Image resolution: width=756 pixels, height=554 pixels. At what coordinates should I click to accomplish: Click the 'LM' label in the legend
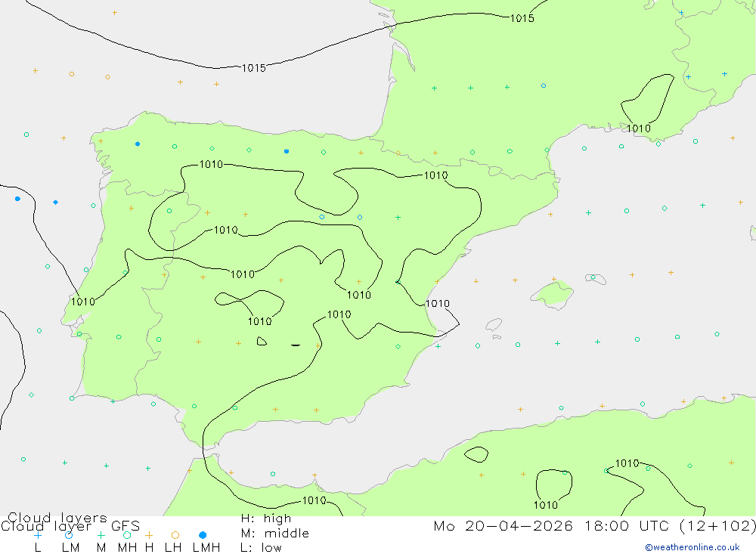coord(71,548)
